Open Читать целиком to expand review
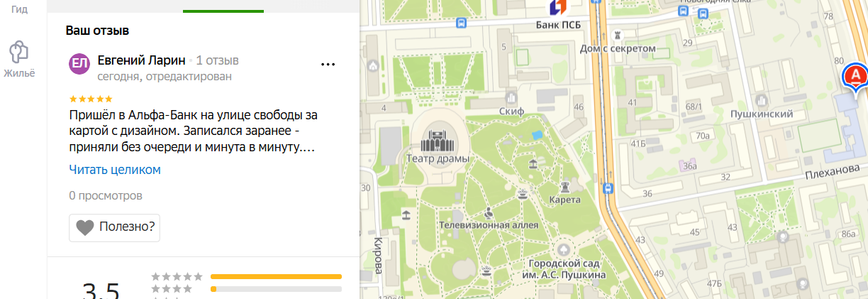The image size is (868, 299). [x=115, y=170]
